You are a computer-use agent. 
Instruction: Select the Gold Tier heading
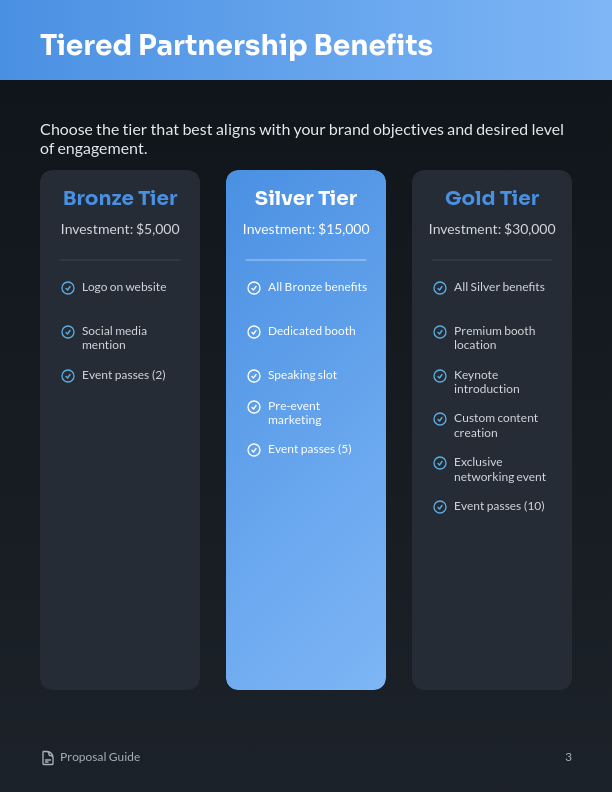[x=492, y=198]
